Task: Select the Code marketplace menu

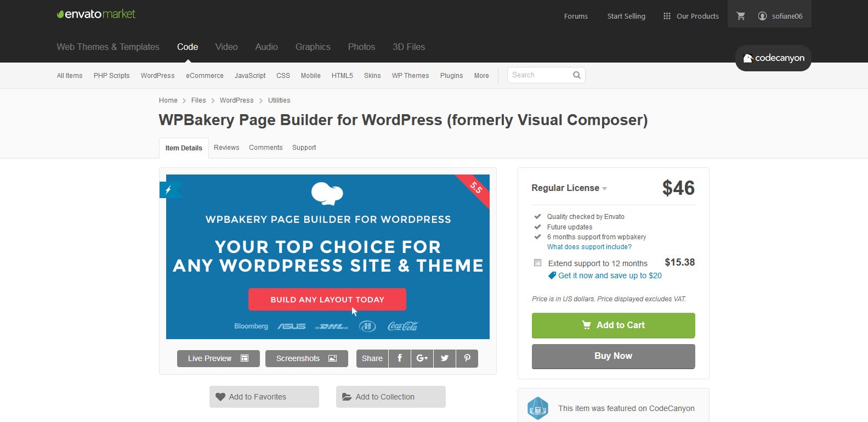Action: [188, 47]
